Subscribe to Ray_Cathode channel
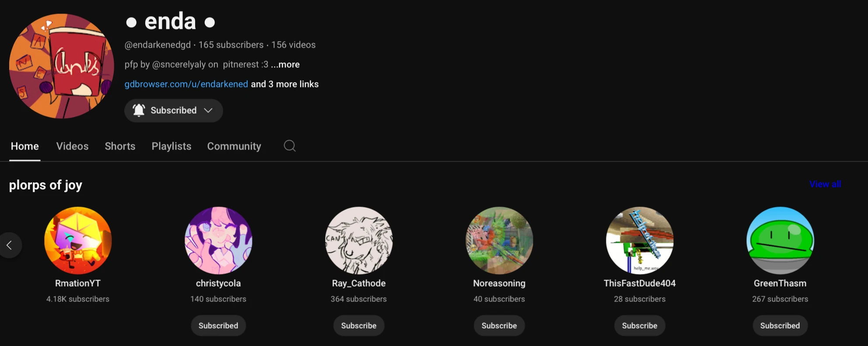The width and height of the screenshot is (868, 346). [x=359, y=325]
